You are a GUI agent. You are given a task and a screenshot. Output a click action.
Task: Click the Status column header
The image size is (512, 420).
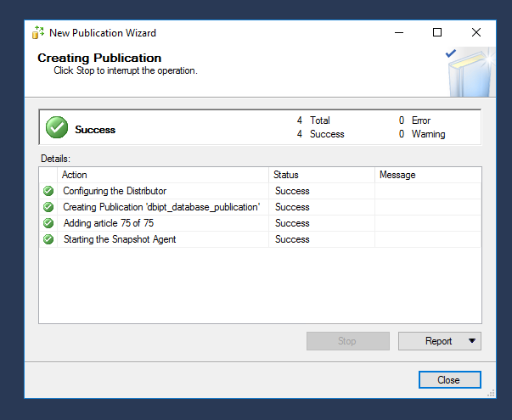pos(322,175)
